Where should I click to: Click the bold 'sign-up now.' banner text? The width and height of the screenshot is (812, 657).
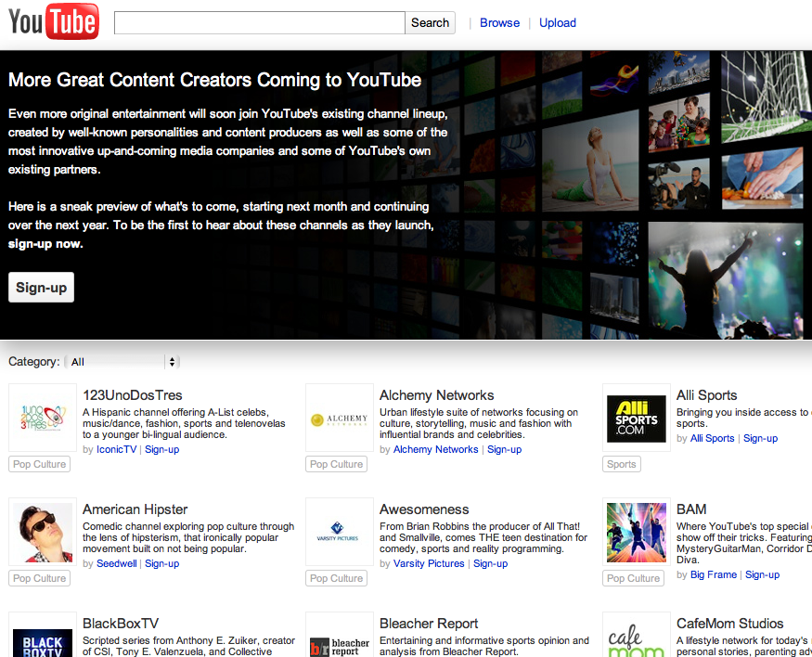[45, 244]
